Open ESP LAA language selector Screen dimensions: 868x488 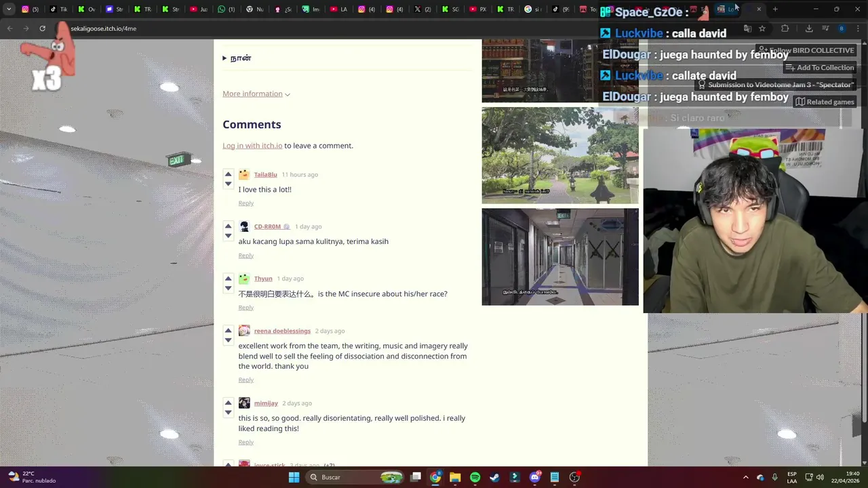tap(792, 477)
